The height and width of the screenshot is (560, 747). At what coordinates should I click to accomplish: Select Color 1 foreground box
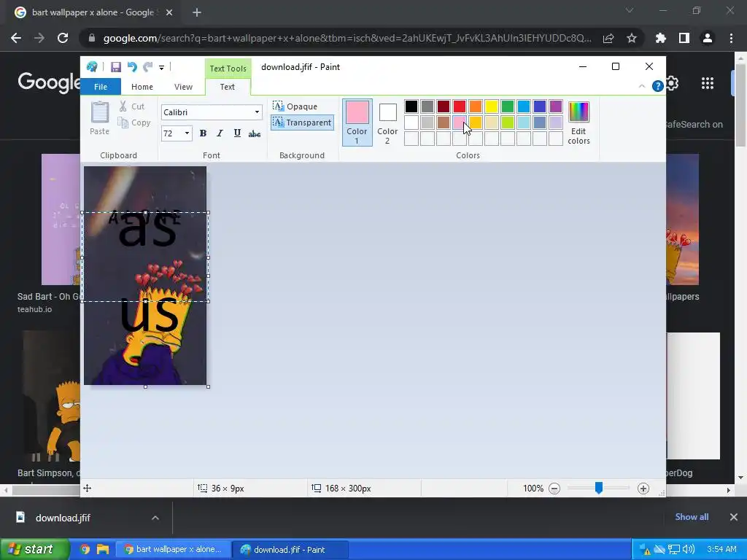pos(357,122)
